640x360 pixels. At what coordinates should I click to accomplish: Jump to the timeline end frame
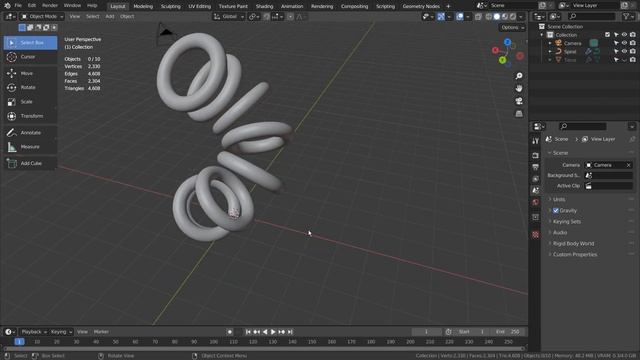pyautogui.click(x=290, y=332)
